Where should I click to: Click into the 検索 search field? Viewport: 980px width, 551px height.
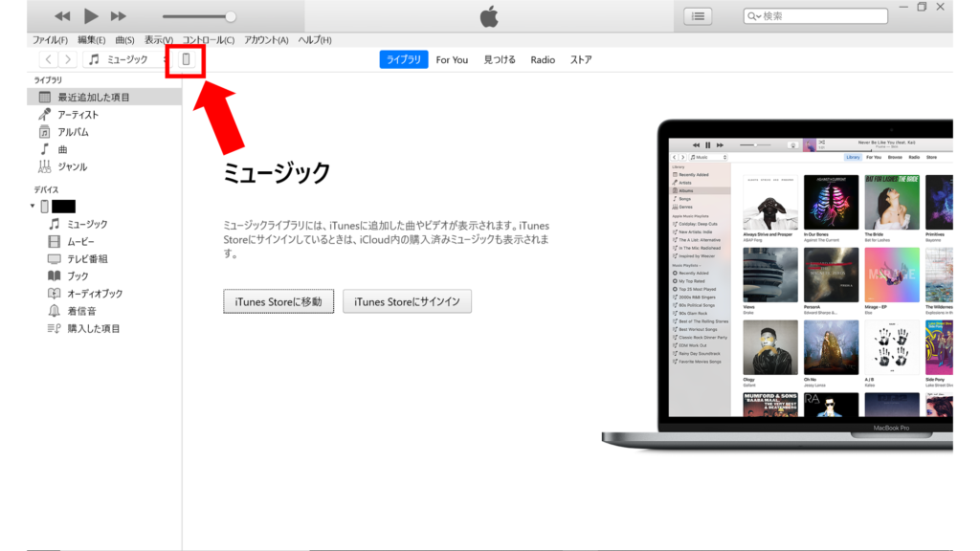[x=815, y=16]
